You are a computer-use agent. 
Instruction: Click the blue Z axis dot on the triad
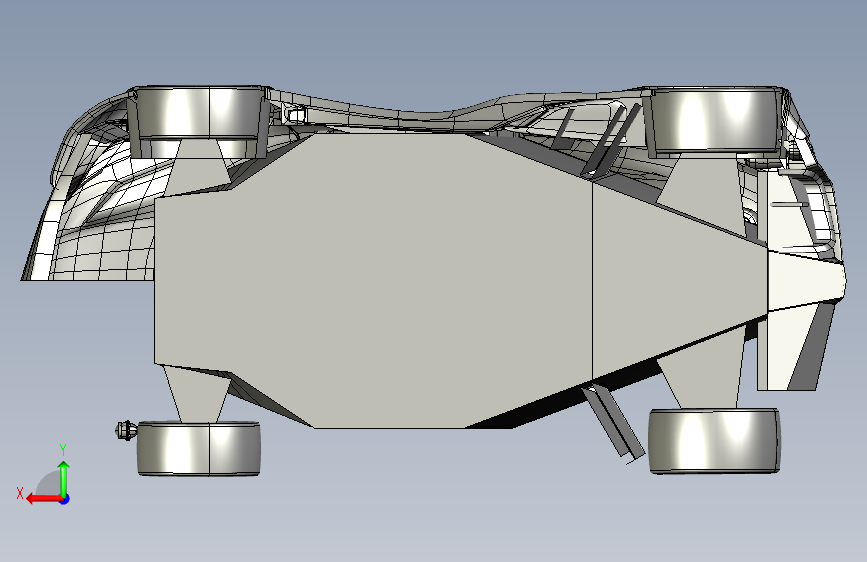coord(65,499)
